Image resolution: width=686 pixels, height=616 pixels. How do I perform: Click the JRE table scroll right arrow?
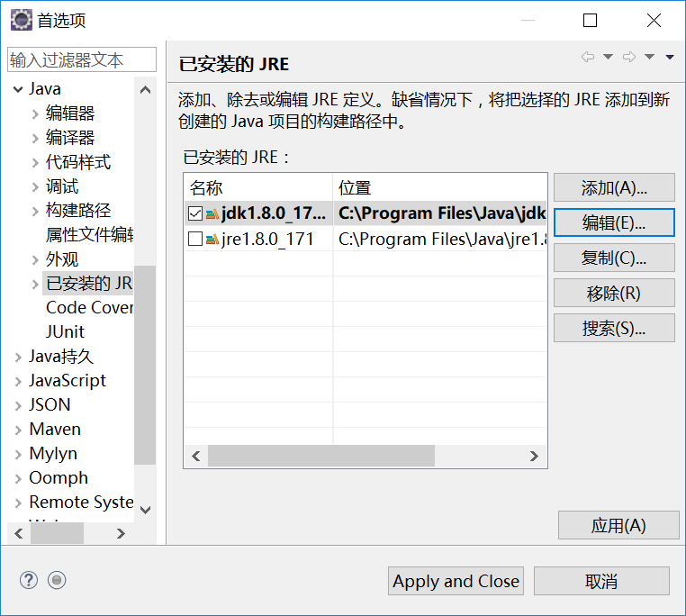pos(534,457)
